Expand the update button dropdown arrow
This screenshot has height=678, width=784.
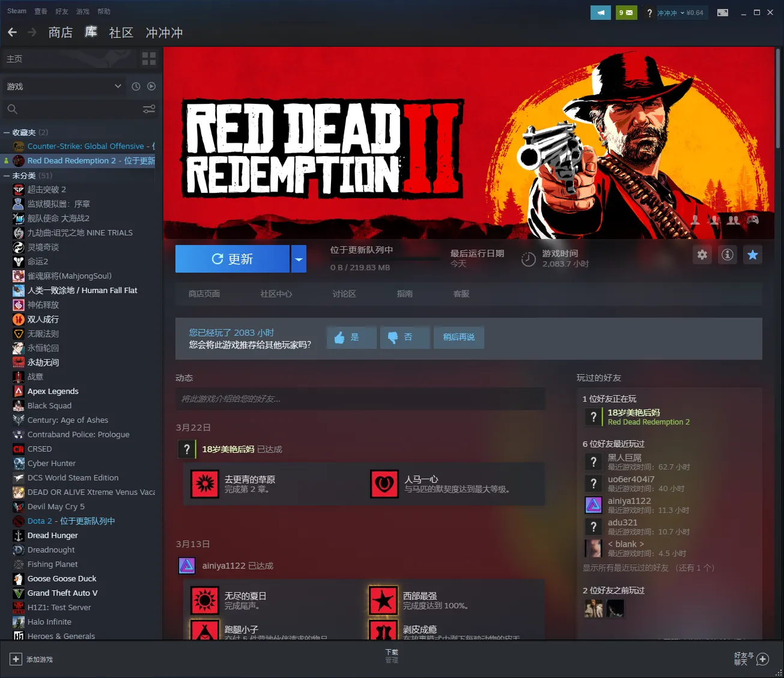[x=299, y=259]
